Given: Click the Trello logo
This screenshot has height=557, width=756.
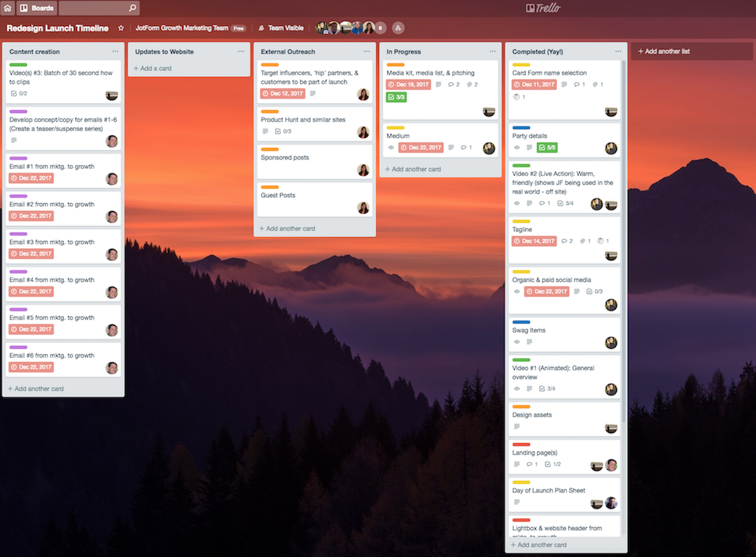Looking at the screenshot, I should [544, 8].
